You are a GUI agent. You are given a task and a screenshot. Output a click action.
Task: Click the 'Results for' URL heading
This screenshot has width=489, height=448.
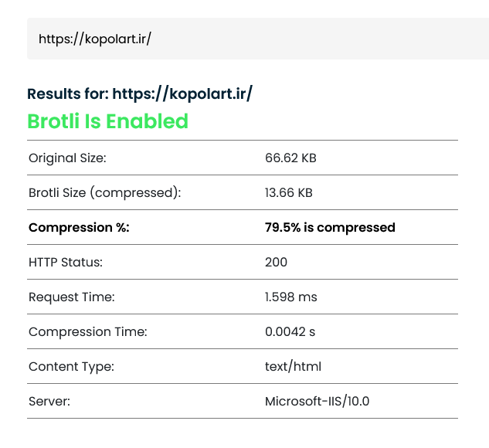pyautogui.click(x=140, y=94)
